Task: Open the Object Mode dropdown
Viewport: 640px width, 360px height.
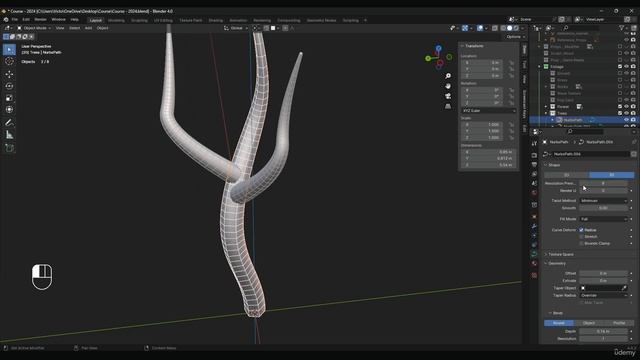Action: 34,28
